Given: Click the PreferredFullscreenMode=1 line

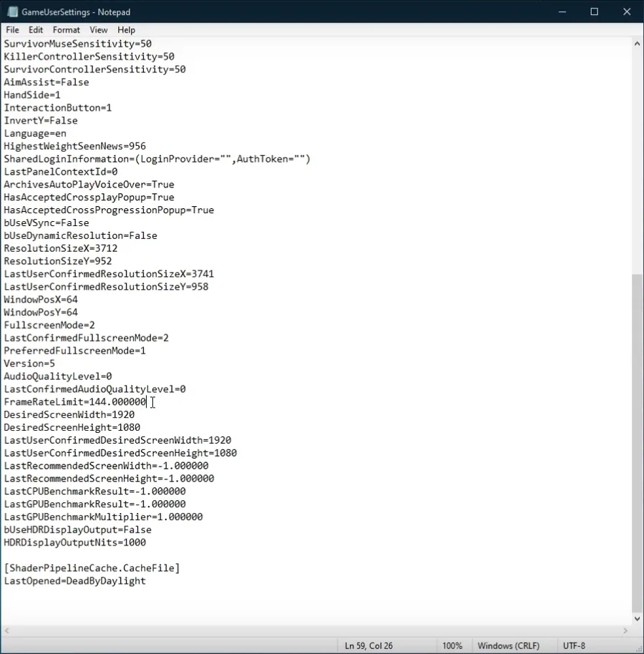Looking at the screenshot, I should click(74, 351).
